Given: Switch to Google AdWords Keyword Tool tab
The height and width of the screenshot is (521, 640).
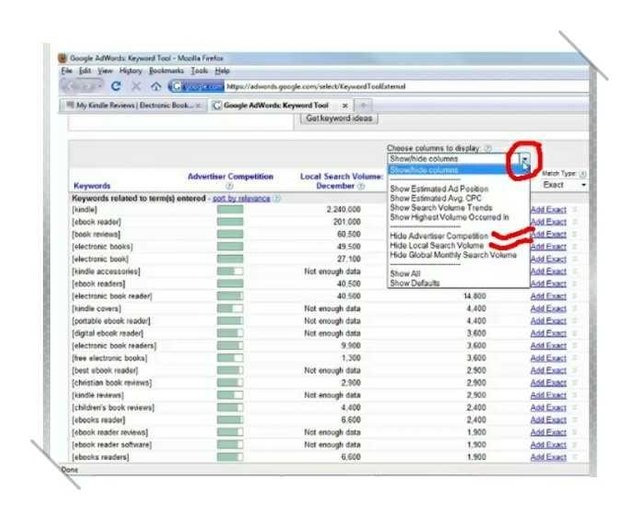Looking at the screenshot, I should click(280, 106).
